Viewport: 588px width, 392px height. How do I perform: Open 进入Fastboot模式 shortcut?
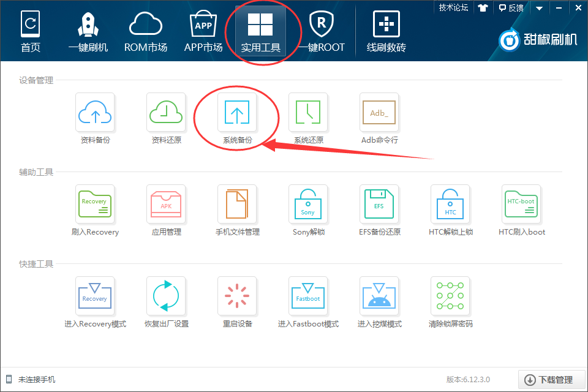click(308, 296)
